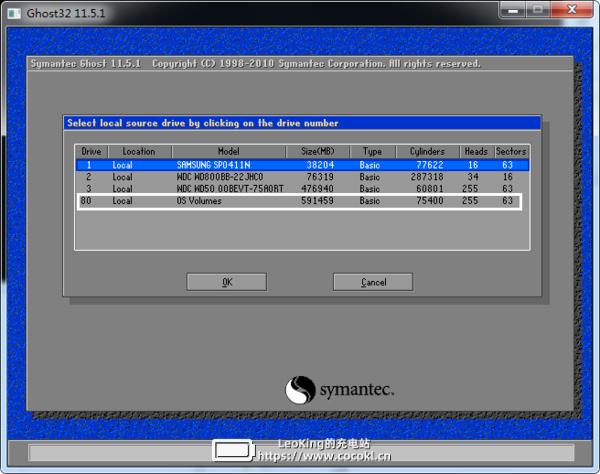Select drive number 3
Viewport: 600px width, 474px height.
pos(89,189)
